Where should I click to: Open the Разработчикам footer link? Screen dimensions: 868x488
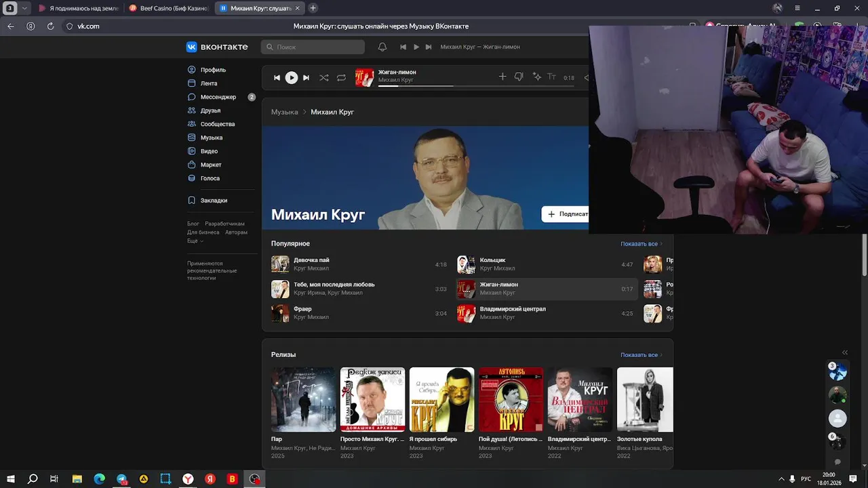pyautogui.click(x=224, y=224)
